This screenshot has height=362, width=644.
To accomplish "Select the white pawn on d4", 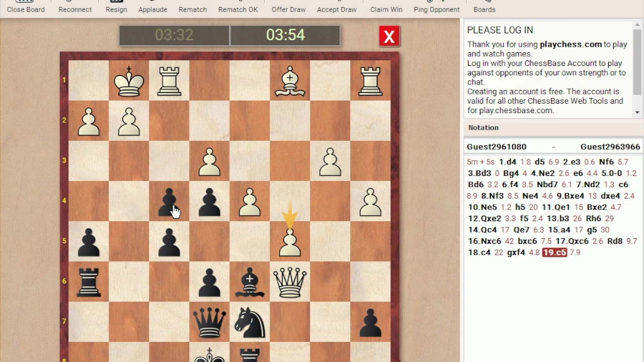I will 250,202.
